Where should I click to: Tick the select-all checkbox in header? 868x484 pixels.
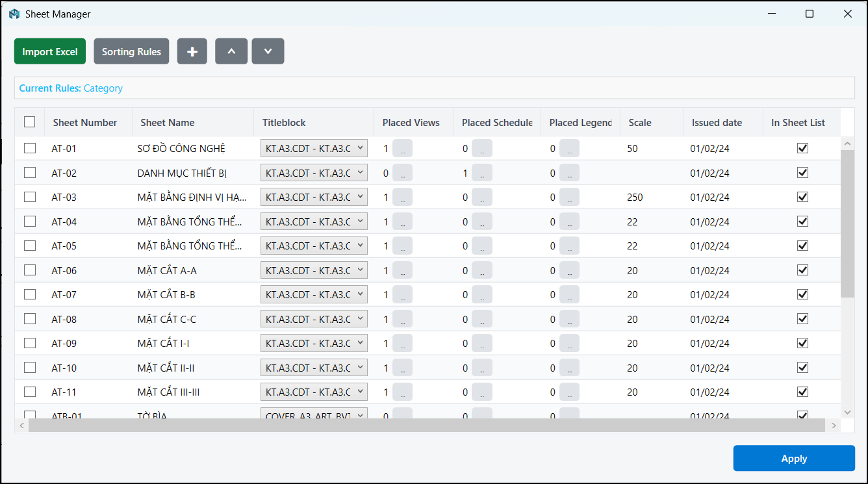[x=30, y=121]
